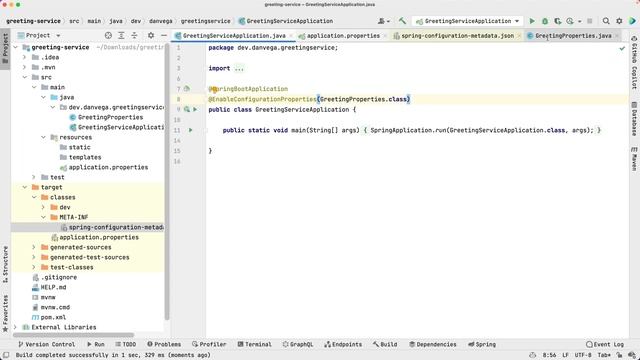Switch to spring-configuration-metadata.json tab
Viewport: 640px width, 360px height.
457,36
